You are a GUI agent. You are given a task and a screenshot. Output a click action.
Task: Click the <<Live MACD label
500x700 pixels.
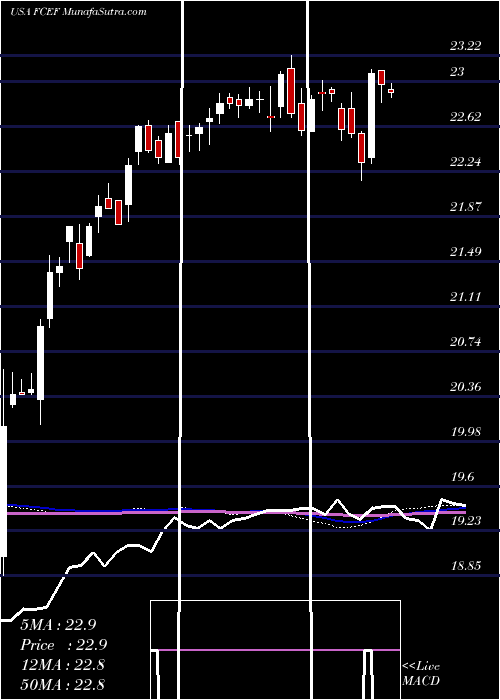421,674
